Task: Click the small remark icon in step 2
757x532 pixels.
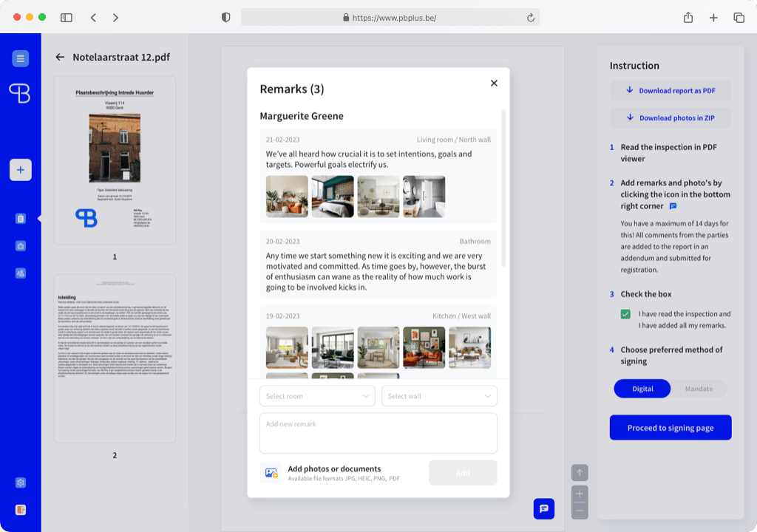Action: (x=673, y=206)
